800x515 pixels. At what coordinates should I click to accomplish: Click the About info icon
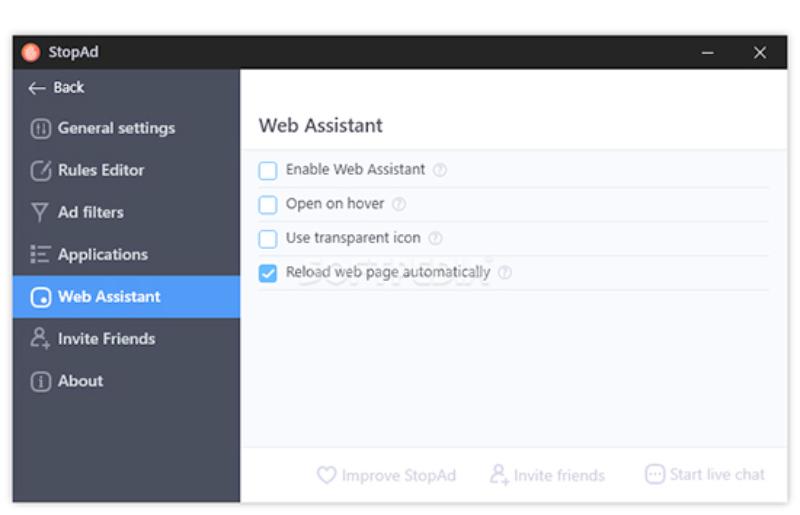point(41,381)
